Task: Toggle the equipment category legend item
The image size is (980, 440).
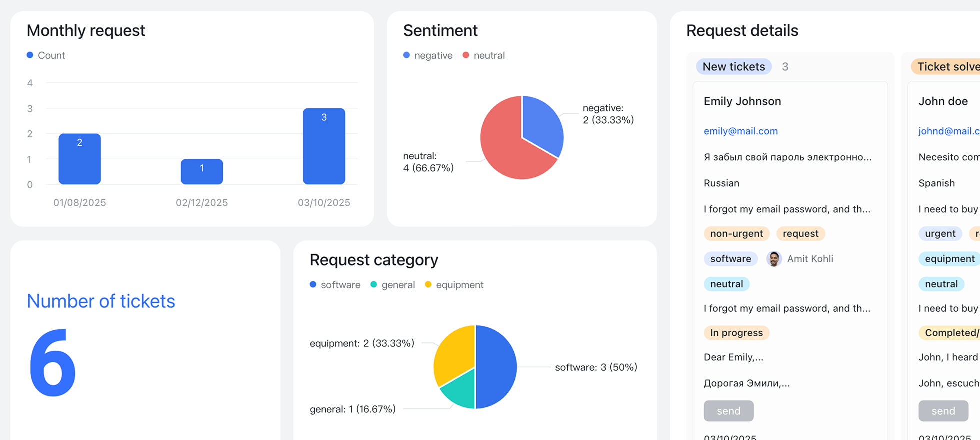Action: pos(454,285)
